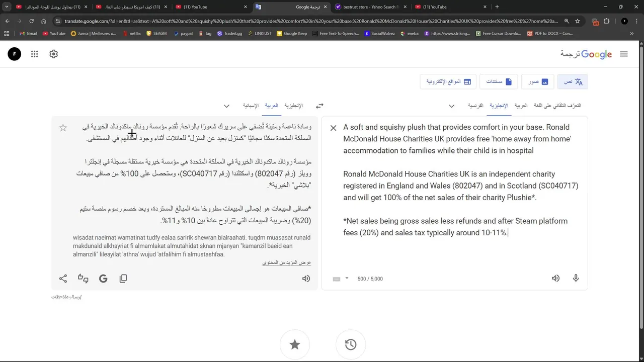Open the main hamburger menu

624,54
